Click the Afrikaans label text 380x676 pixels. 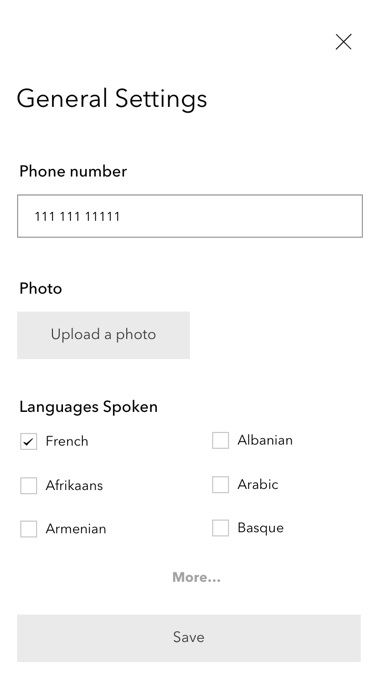click(x=74, y=485)
